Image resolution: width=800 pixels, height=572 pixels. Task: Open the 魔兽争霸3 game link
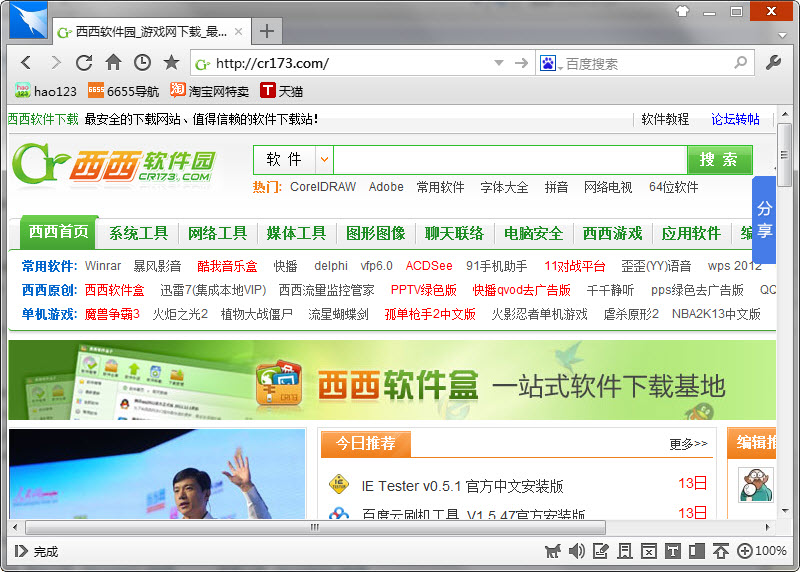coord(112,314)
